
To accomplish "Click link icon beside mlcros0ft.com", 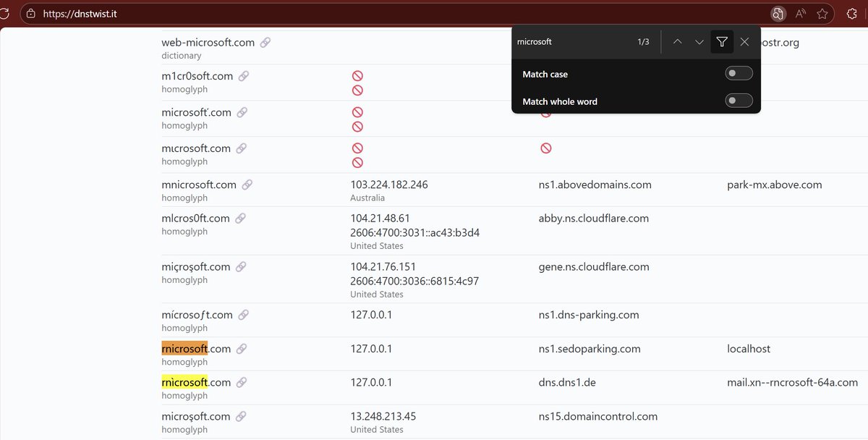I will point(241,219).
